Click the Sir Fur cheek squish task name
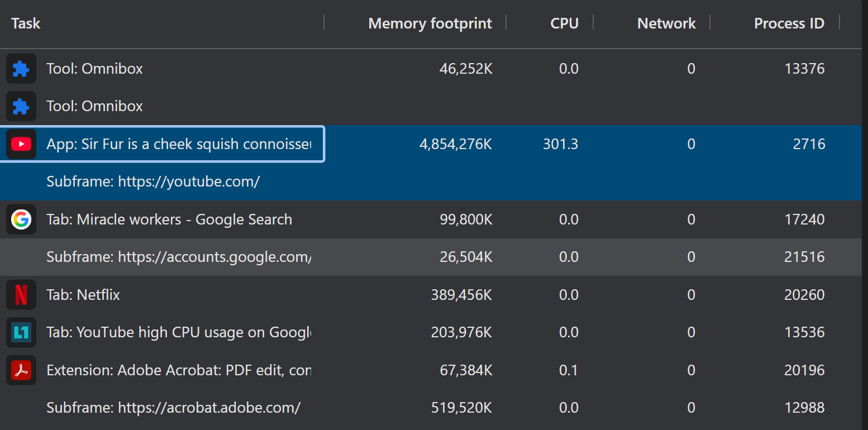868x430 pixels. [x=178, y=144]
